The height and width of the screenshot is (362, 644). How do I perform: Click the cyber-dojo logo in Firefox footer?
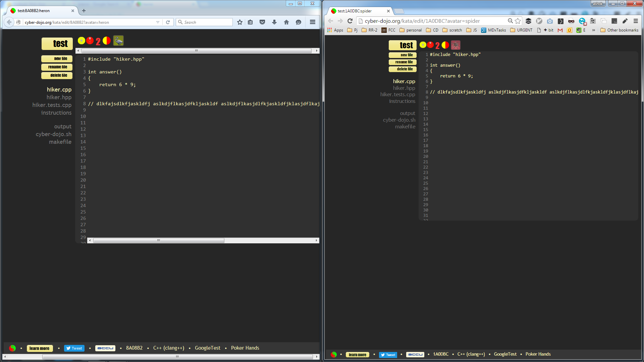[12, 348]
